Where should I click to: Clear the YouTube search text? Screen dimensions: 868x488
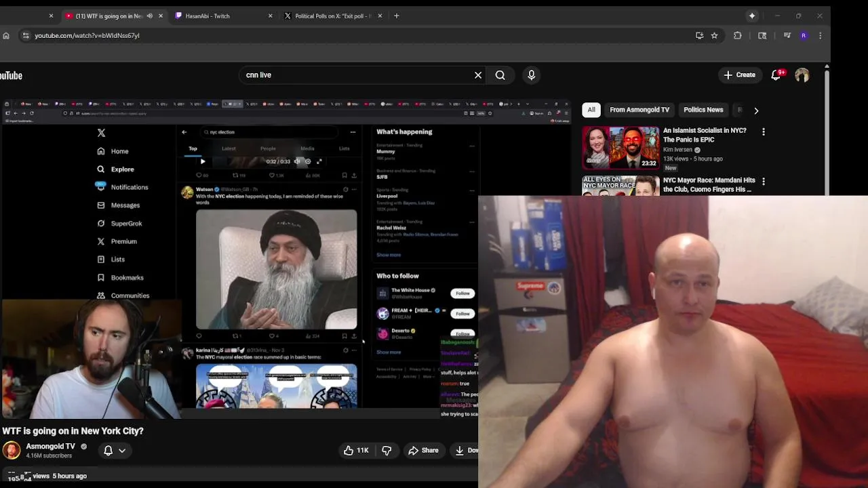(478, 75)
